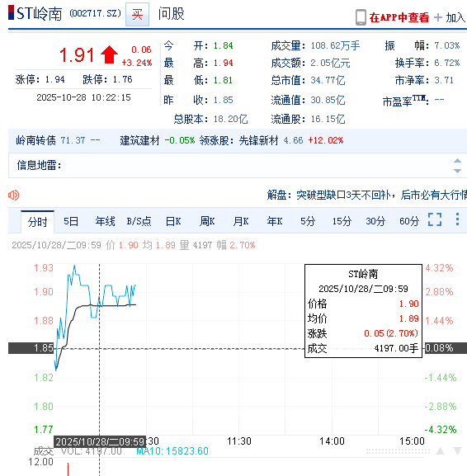
Task: Switch to the 年K chart tab
Action: tap(275, 221)
